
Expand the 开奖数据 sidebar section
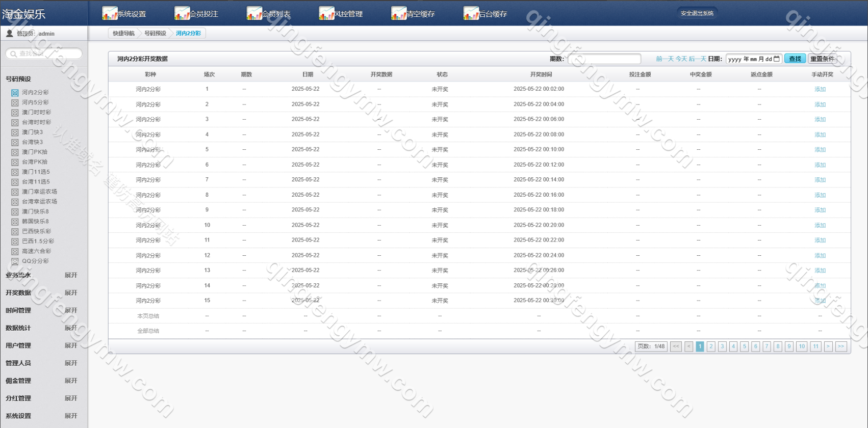point(71,293)
